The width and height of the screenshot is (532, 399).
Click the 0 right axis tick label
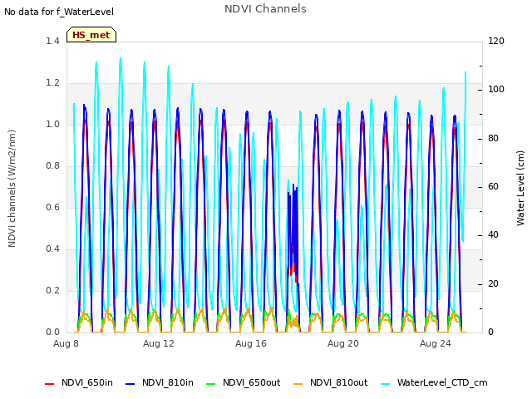tap(490, 332)
